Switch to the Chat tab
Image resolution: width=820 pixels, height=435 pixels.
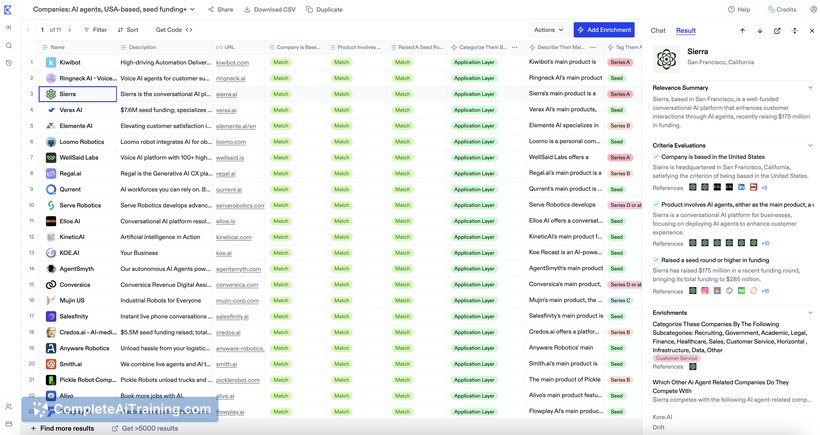(658, 30)
